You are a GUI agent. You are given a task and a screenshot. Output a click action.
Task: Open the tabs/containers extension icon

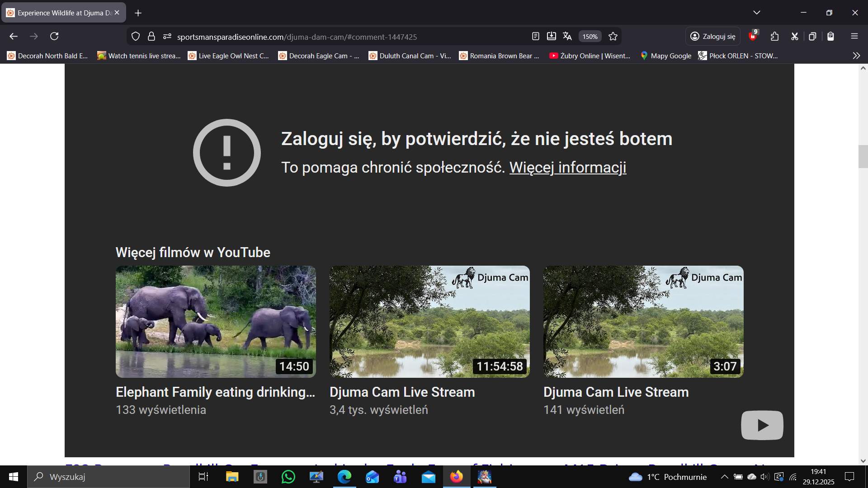(812, 36)
